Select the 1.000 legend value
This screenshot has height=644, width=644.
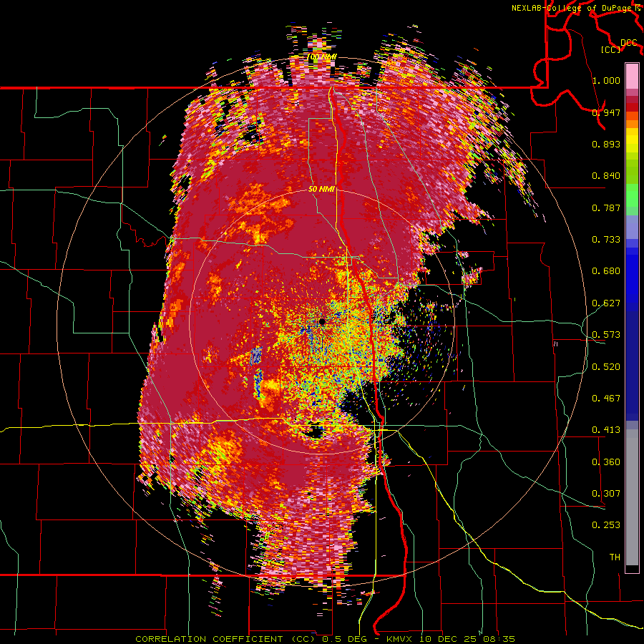tap(606, 80)
